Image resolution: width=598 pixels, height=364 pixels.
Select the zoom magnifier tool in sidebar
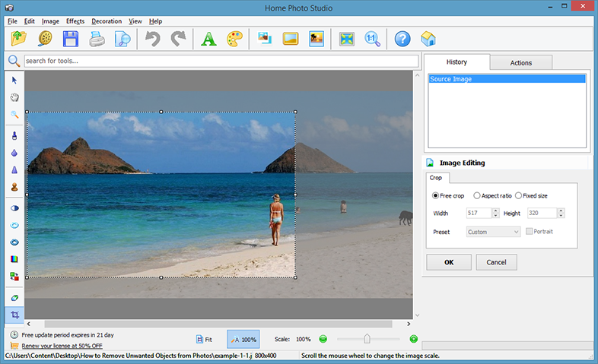point(14,115)
